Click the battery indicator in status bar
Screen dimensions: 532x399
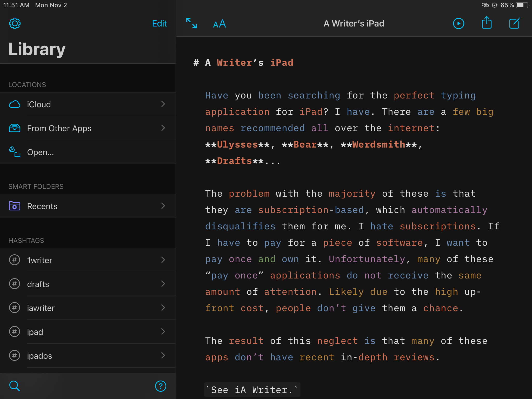[x=522, y=5]
